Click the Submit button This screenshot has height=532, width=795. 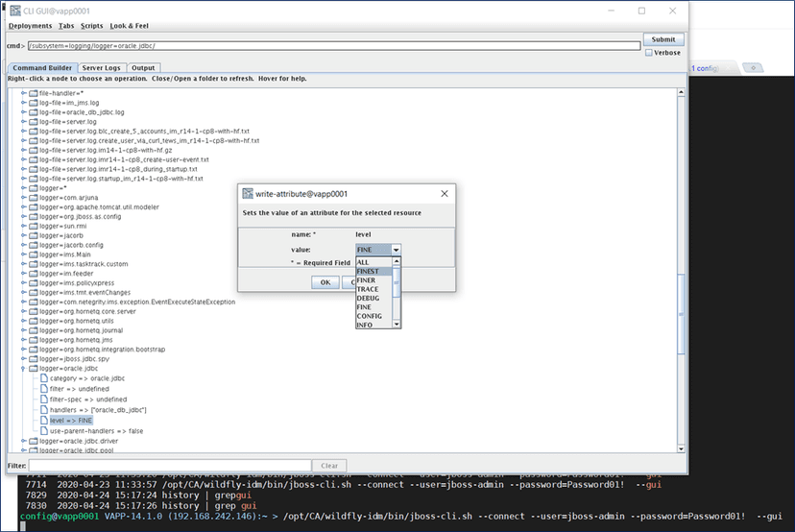663,39
